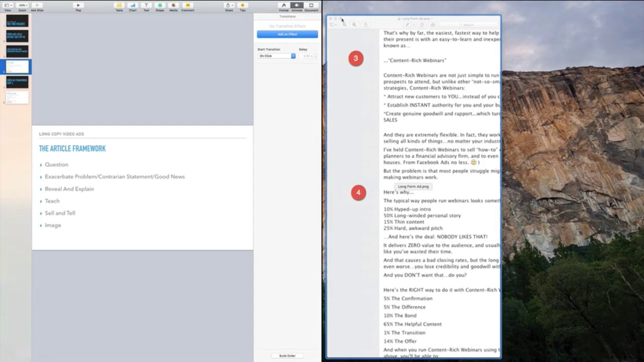This screenshot has width=644, height=362.
Task: Click "14% The Offer" line in Preview
Action: [400, 341]
